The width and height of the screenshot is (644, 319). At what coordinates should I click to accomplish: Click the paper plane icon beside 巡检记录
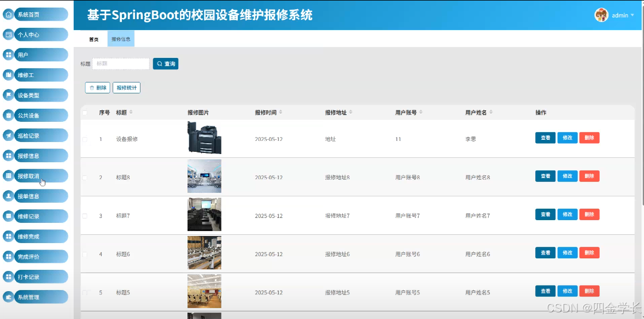[x=9, y=135]
